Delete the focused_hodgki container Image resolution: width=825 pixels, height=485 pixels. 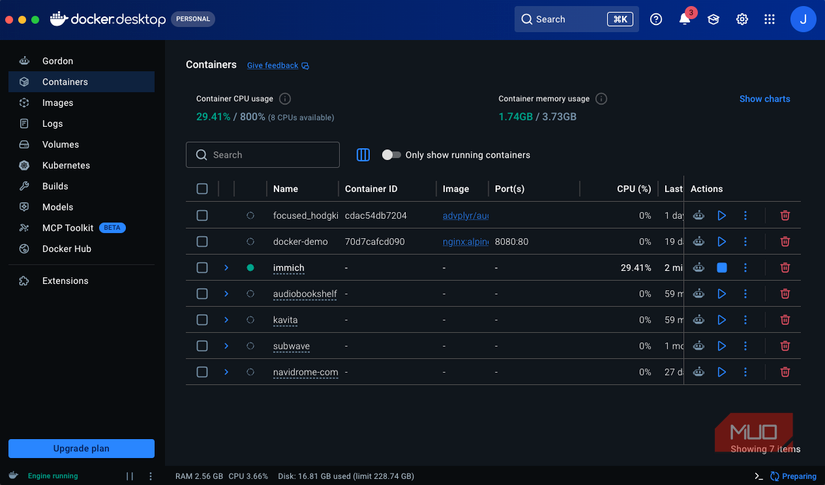(784, 216)
